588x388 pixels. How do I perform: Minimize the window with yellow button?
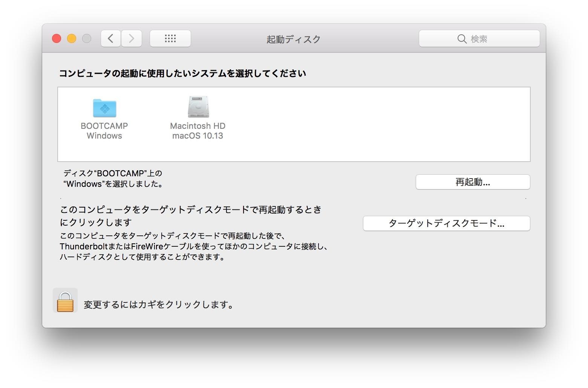click(x=72, y=38)
